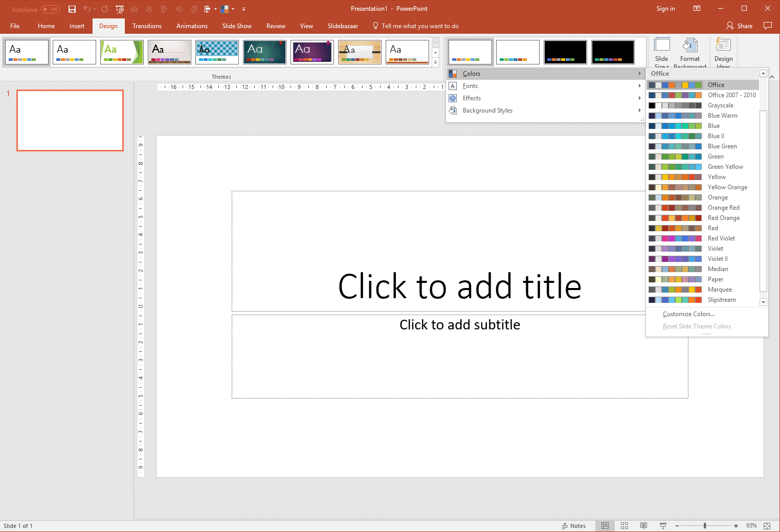Image resolution: width=780 pixels, height=532 pixels.
Task: Click Customize Colors option
Action: coord(688,314)
